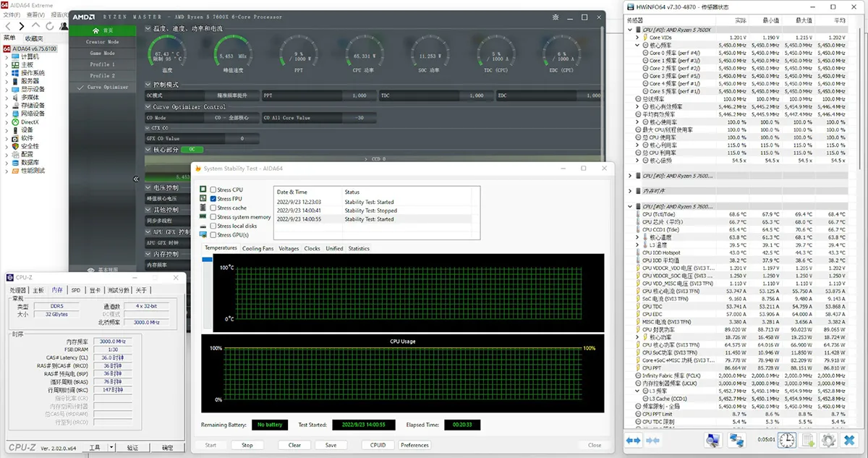The width and height of the screenshot is (868, 458).
Task: Switch to Clocks tab
Action: pos(312,248)
